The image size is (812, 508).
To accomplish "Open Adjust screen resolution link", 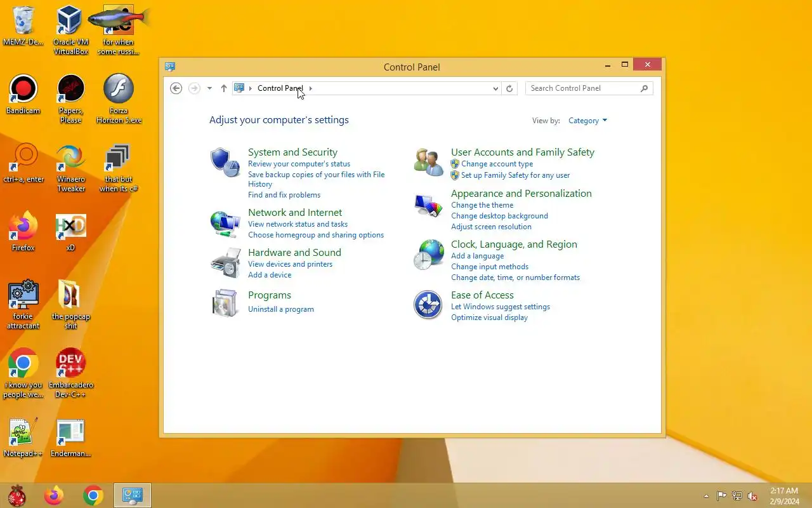I will point(491,227).
